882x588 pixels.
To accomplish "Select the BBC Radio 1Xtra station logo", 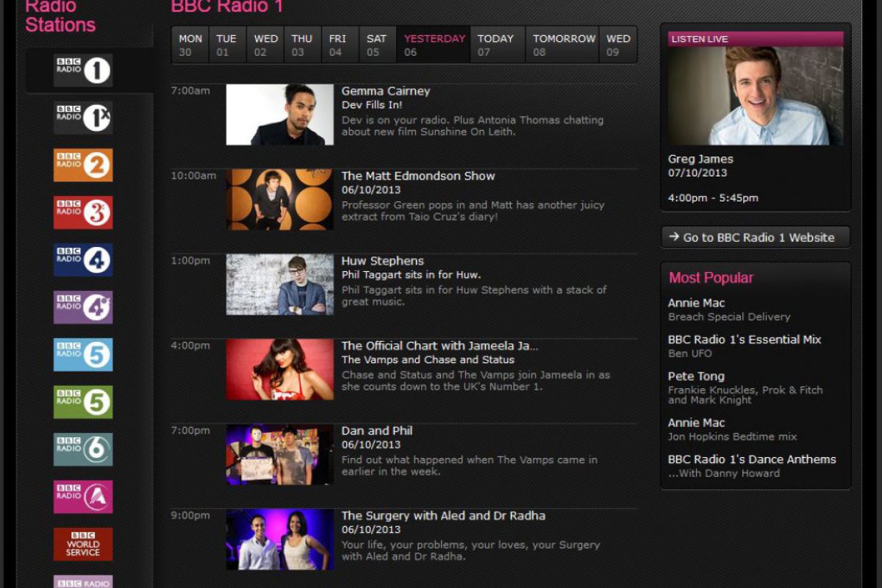I will [x=83, y=118].
